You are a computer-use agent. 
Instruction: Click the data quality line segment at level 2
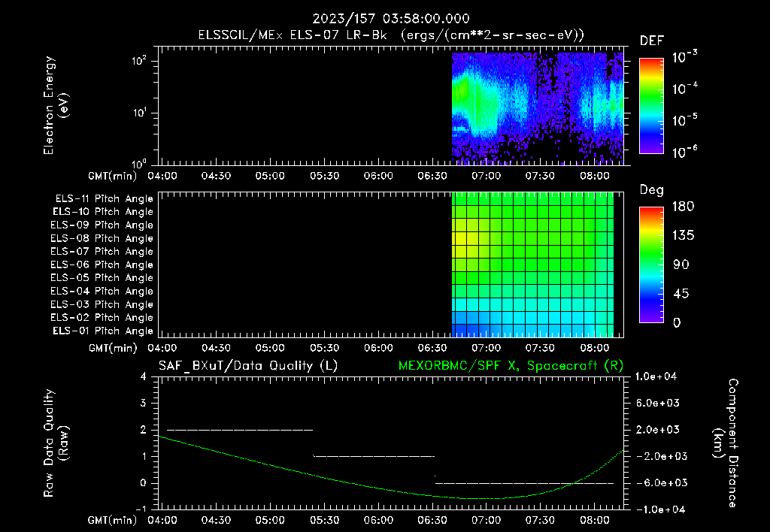point(240,430)
